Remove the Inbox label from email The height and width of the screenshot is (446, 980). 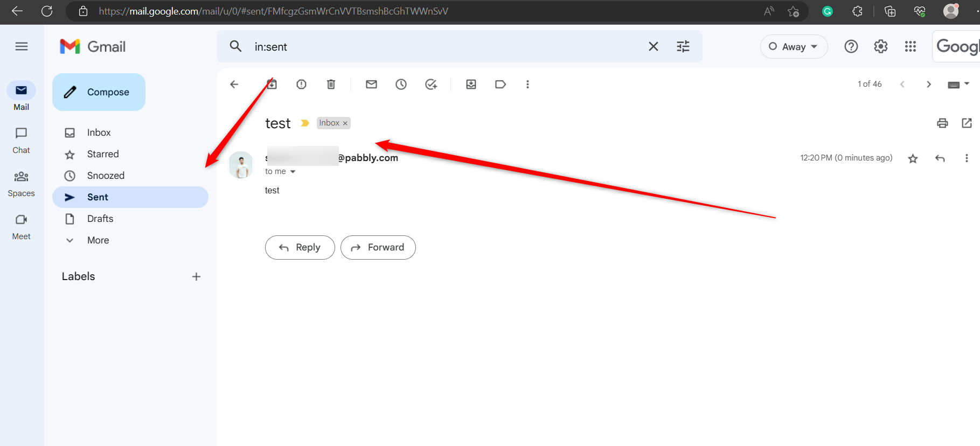pyautogui.click(x=345, y=123)
